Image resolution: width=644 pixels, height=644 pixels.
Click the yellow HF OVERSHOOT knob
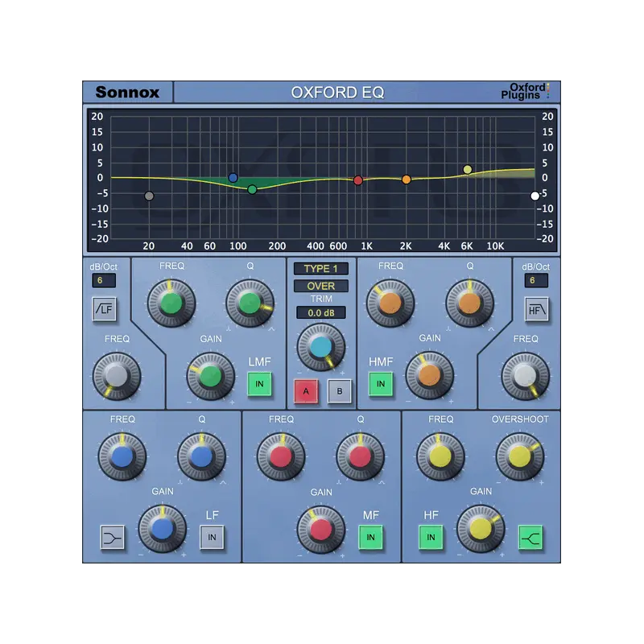click(520, 456)
